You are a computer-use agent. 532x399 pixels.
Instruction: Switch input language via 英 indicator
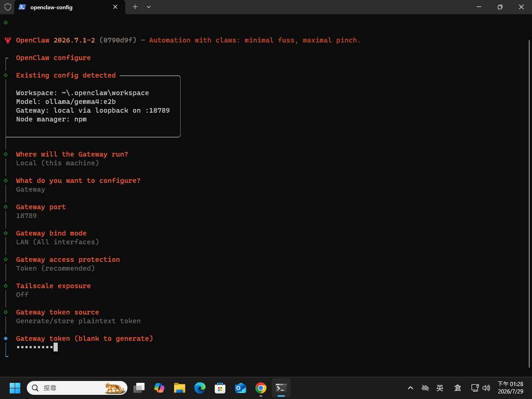(440, 388)
